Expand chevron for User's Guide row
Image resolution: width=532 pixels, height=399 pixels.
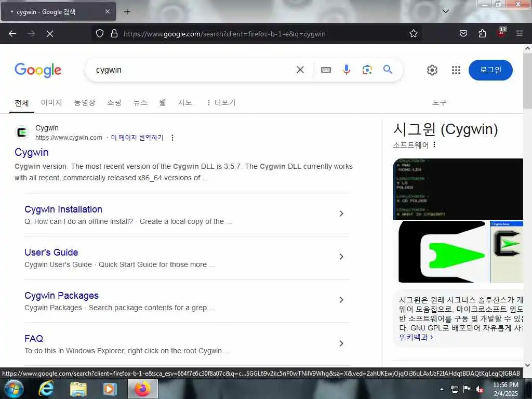(x=341, y=257)
